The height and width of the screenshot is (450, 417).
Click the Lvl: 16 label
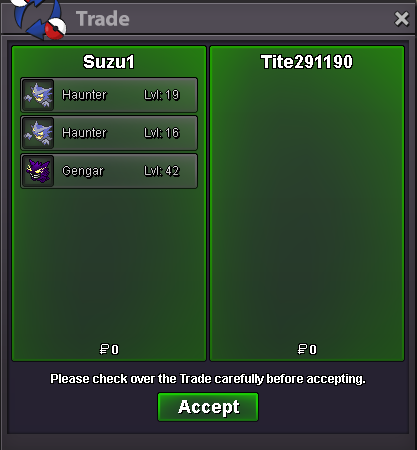[162, 133]
